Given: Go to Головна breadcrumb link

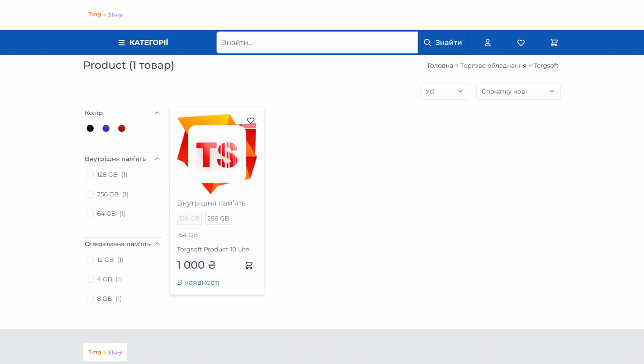Looking at the screenshot, I should click(x=440, y=66).
